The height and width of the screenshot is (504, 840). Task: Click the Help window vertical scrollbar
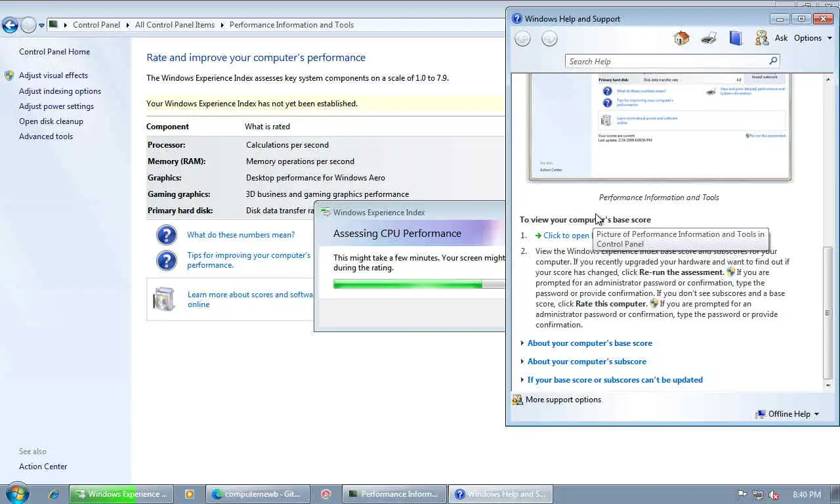(828, 312)
